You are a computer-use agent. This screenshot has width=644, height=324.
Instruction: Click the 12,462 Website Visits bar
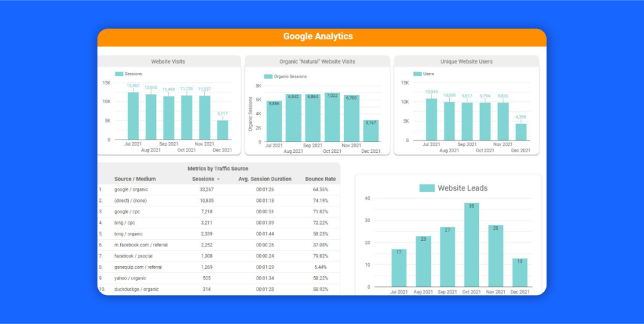(133, 116)
